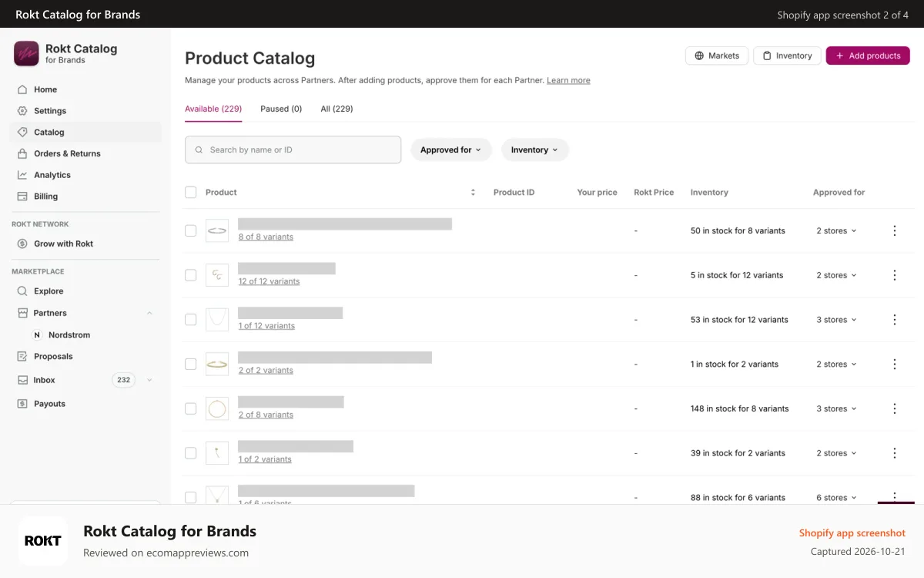Click the ring thumbnail for 2 of 2 variants
Screen dimensions: 924x578
point(217,365)
